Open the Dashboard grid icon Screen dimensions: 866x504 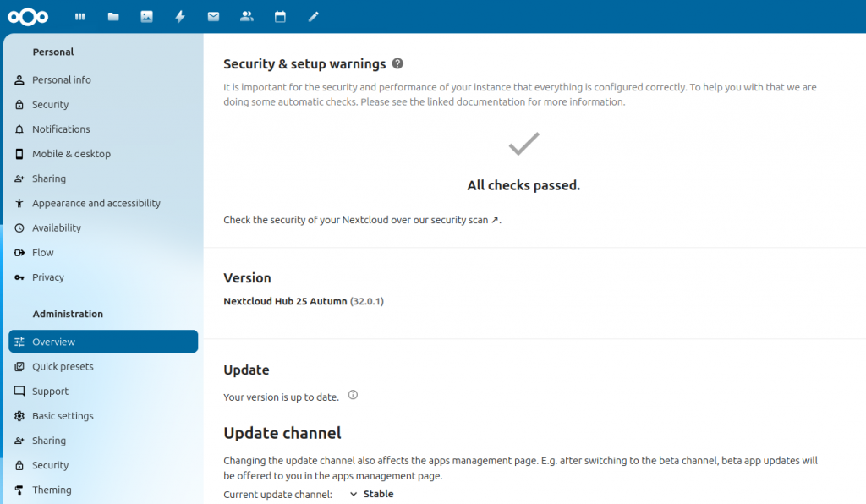[x=79, y=15]
